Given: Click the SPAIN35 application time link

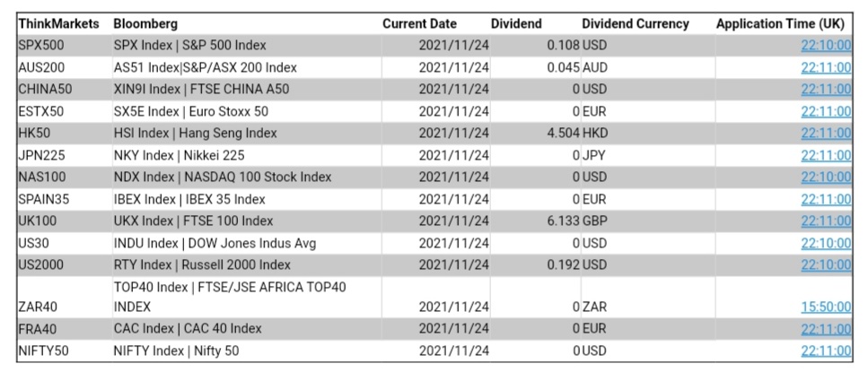Looking at the screenshot, I should coord(826,199).
